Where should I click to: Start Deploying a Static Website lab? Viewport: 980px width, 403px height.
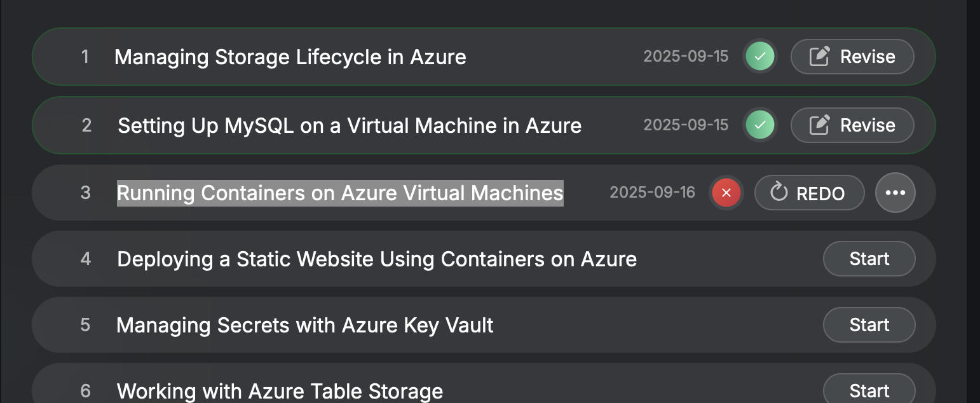(x=869, y=259)
